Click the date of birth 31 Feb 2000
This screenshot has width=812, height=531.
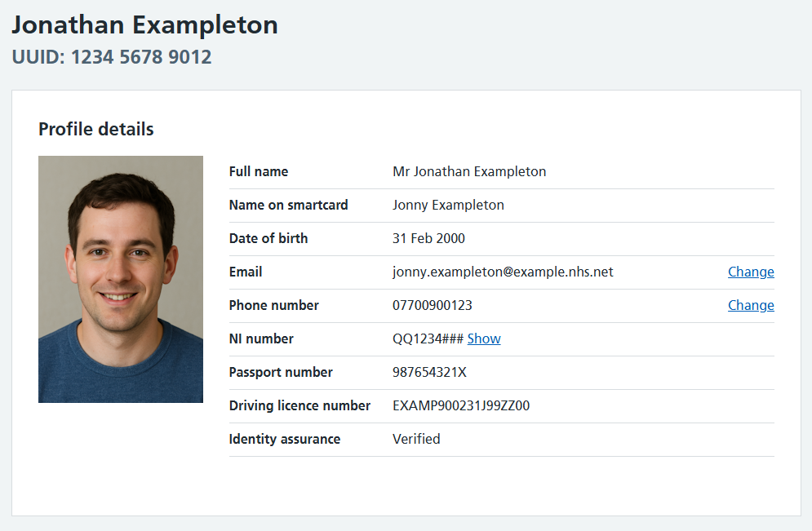[428, 238]
